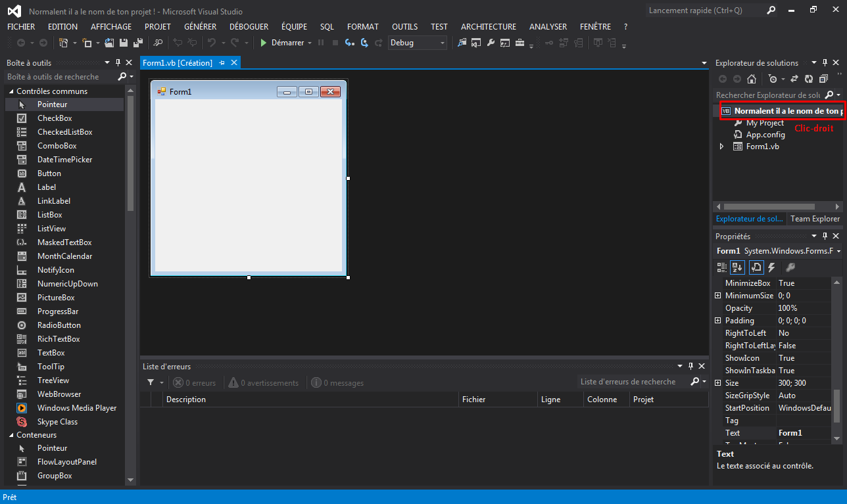Expand the Size property row
Viewport: 847px width, 504px height.
[x=718, y=383]
